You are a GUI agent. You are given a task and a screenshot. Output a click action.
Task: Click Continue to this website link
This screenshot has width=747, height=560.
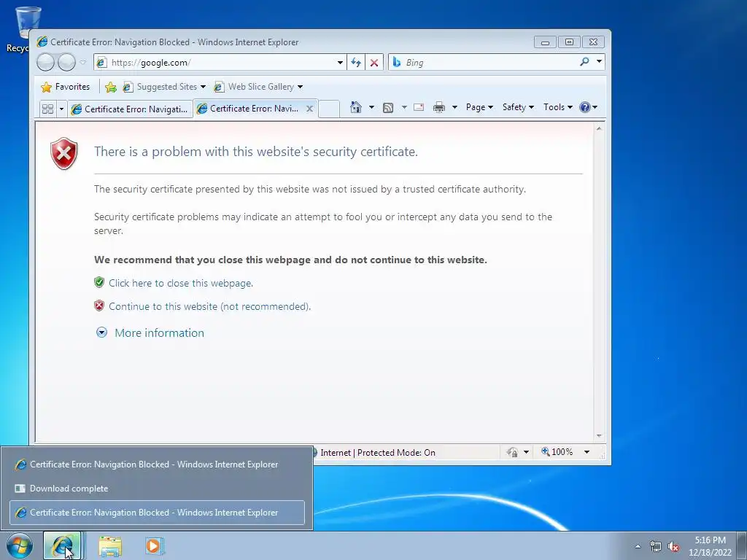click(x=209, y=307)
